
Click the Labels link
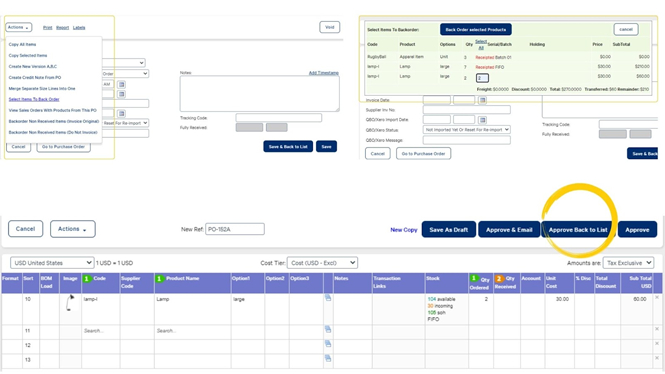pos(79,28)
